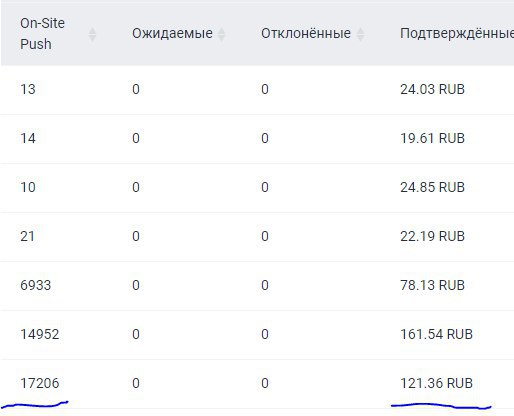514x416 pixels.
Task: Select the On-Site Push value 13
Action: [x=28, y=89]
